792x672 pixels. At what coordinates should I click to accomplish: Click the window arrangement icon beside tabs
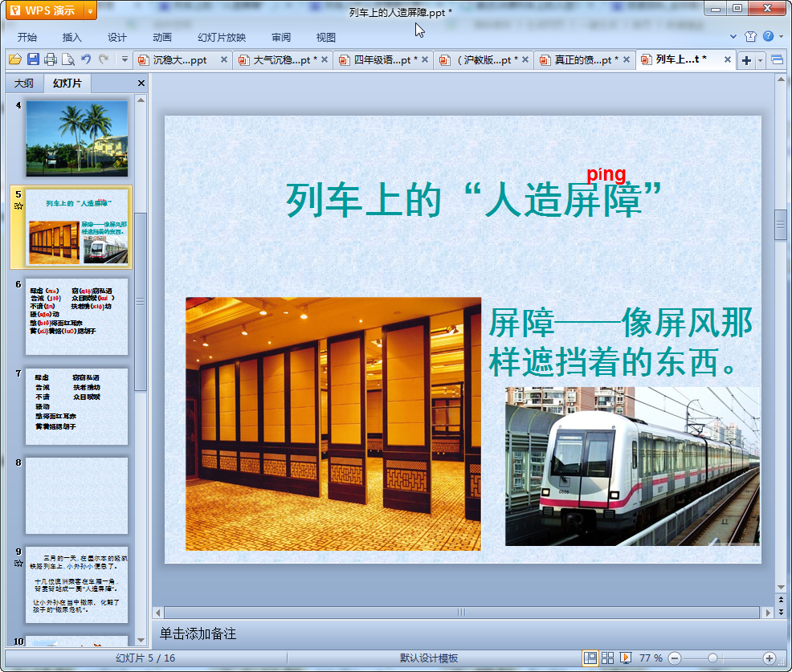click(x=778, y=60)
